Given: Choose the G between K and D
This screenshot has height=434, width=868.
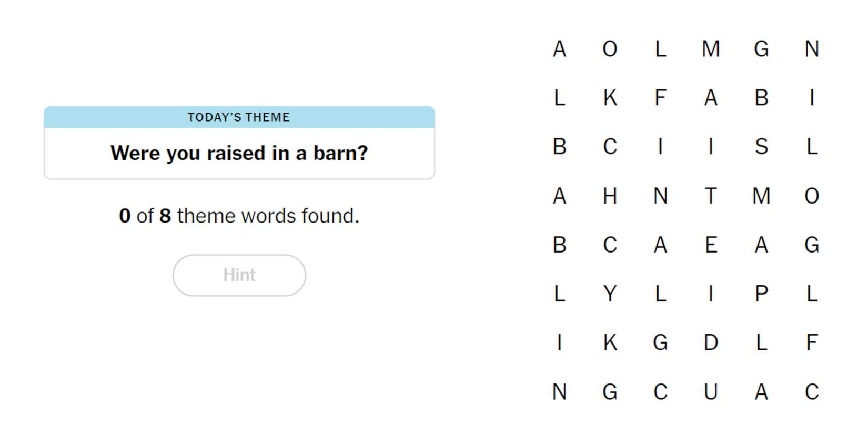Looking at the screenshot, I should coord(660,342).
